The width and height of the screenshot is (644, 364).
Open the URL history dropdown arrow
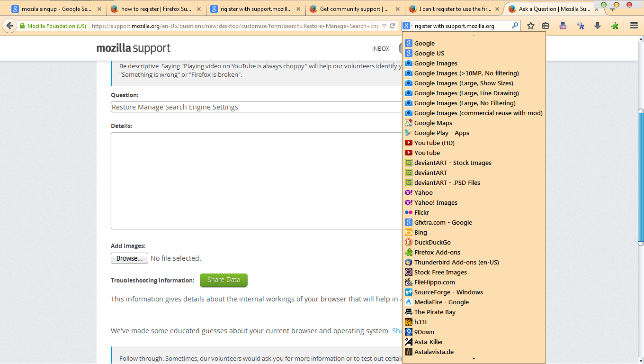click(384, 26)
